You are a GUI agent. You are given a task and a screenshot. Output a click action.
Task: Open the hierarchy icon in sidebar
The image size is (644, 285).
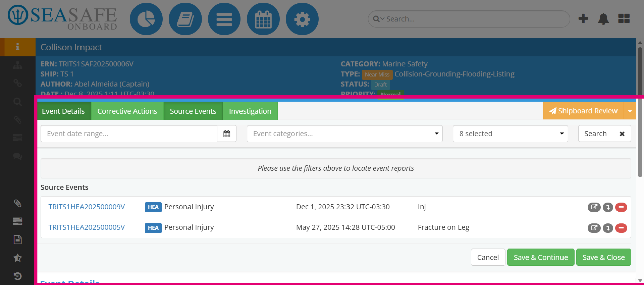pyautogui.click(x=18, y=65)
